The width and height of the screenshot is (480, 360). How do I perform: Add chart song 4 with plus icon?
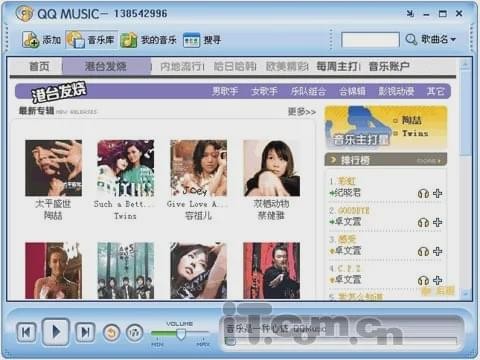coord(437,280)
